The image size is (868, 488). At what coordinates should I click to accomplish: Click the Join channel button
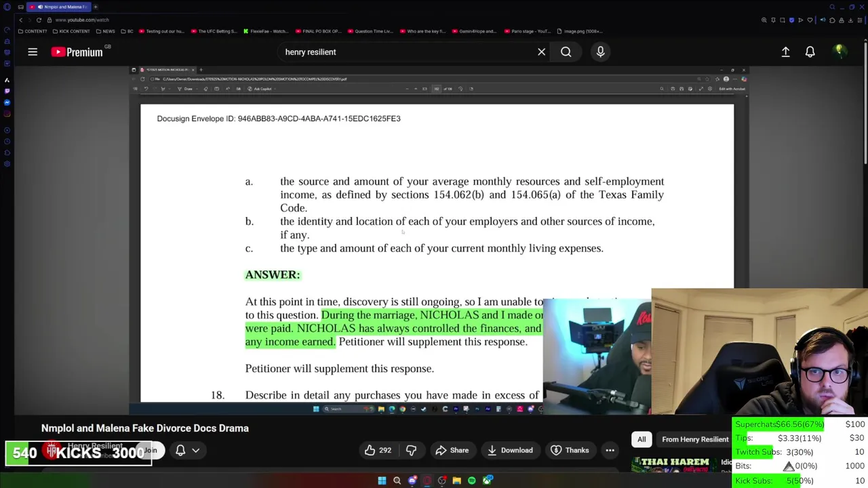tap(151, 450)
